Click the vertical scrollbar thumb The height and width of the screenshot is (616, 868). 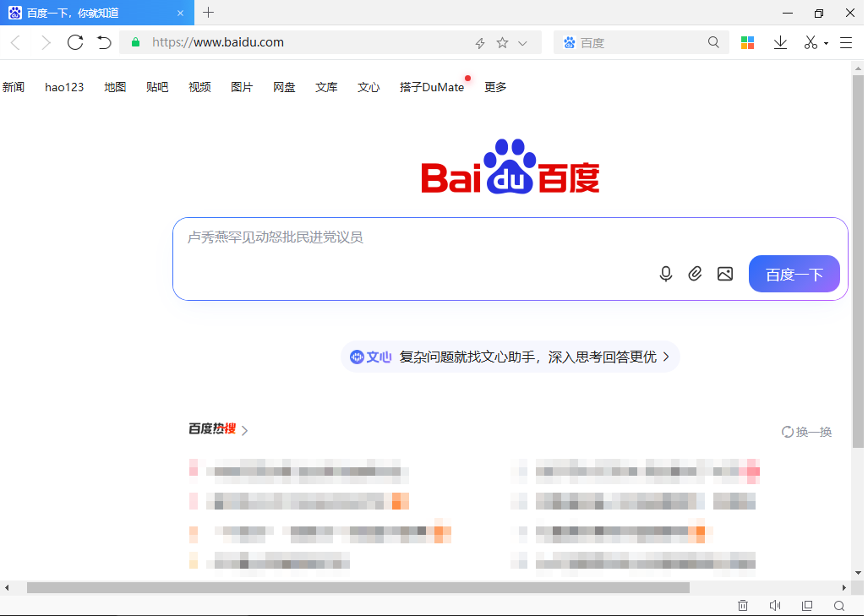[858, 261]
